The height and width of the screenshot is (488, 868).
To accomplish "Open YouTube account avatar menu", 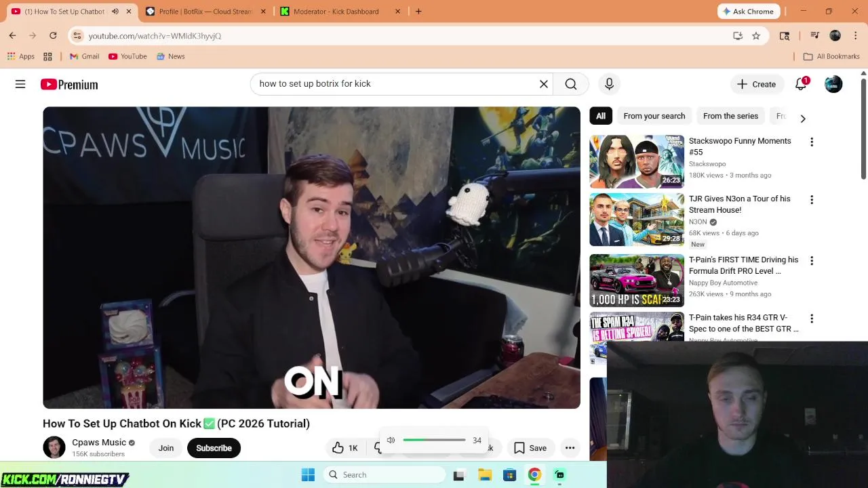I will pyautogui.click(x=833, y=84).
